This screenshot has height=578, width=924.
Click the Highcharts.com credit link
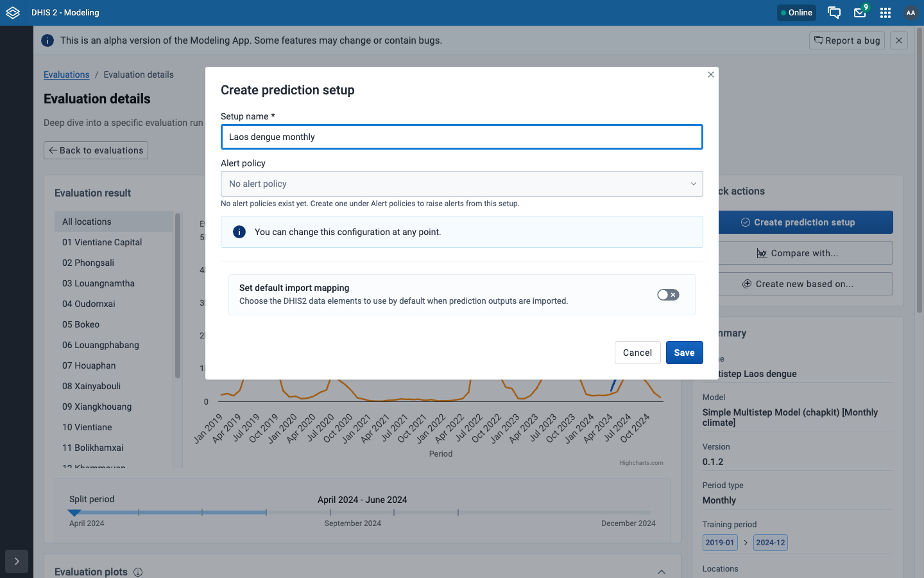tap(641, 462)
